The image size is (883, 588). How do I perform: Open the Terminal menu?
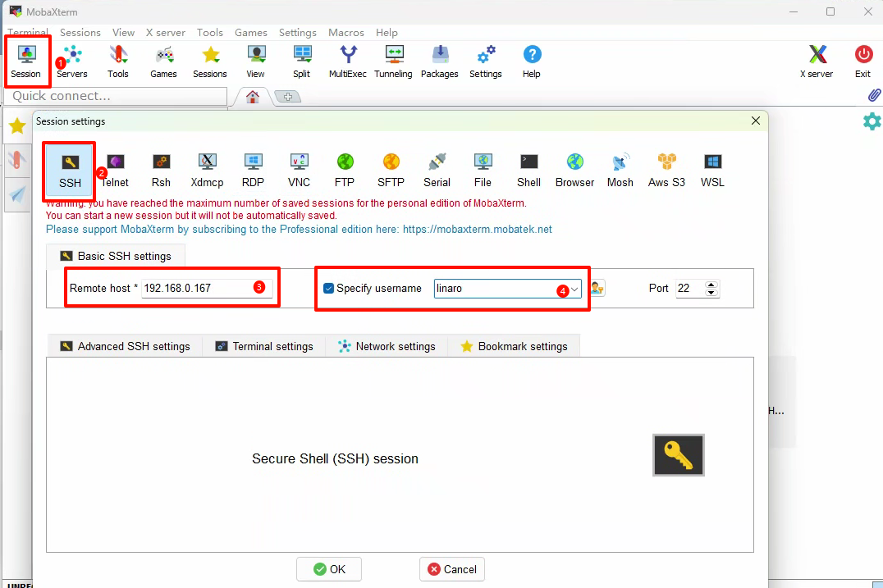[28, 33]
